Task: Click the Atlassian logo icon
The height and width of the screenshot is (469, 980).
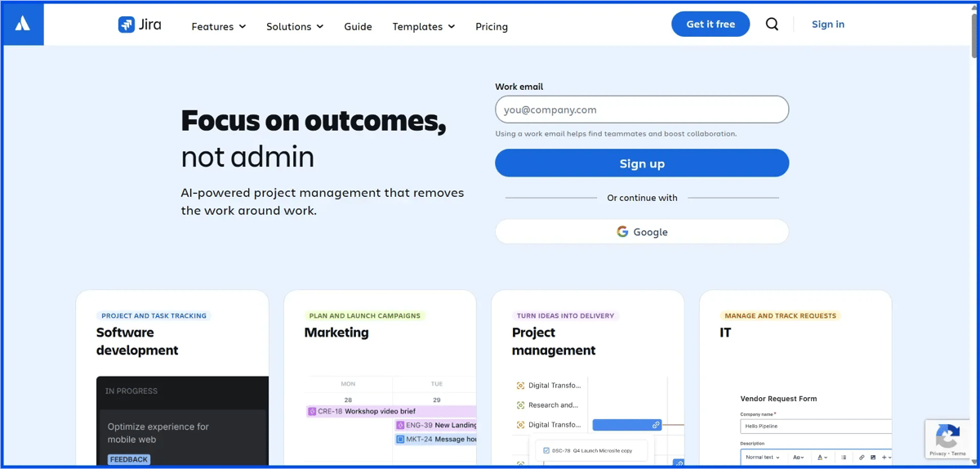Action: click(x=23, y=24)
